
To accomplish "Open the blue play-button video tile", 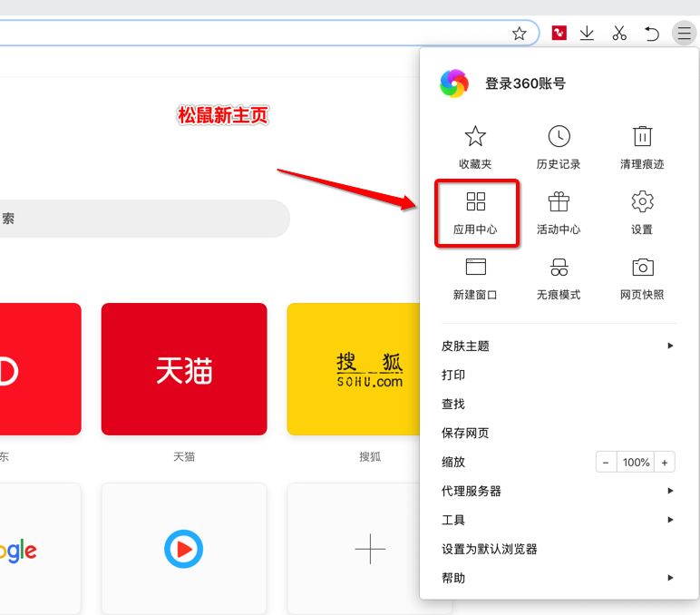I will click(x=184, y=549).
